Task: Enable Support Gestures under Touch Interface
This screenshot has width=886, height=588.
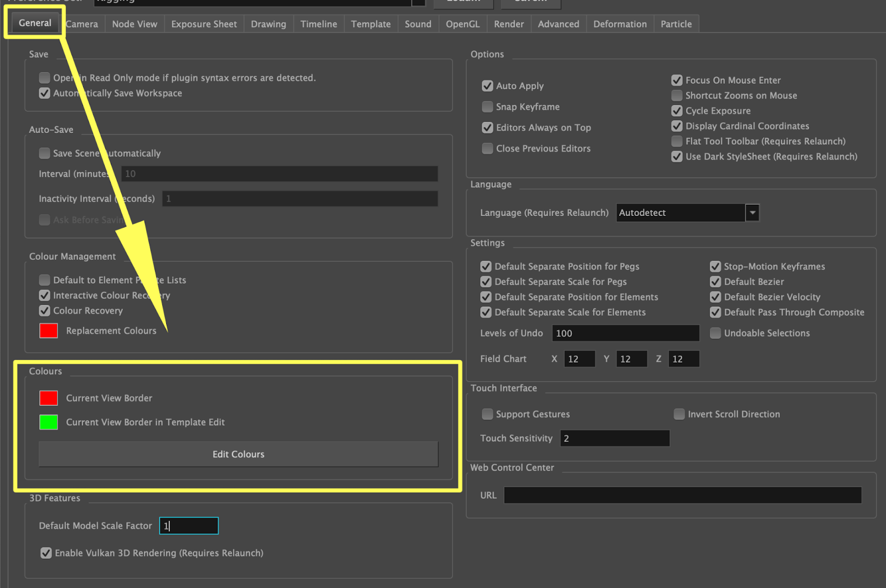Action: [x=487, y=414]
